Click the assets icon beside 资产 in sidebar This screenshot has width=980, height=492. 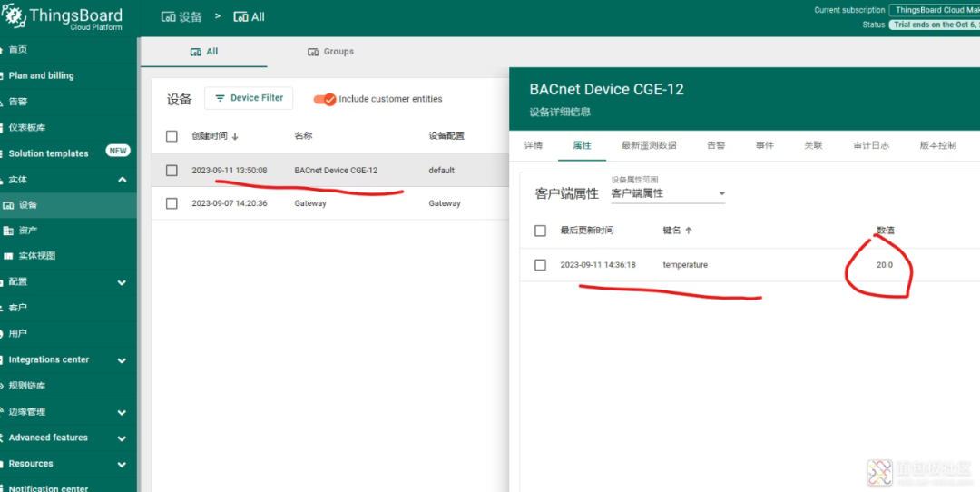pos(8,231)
